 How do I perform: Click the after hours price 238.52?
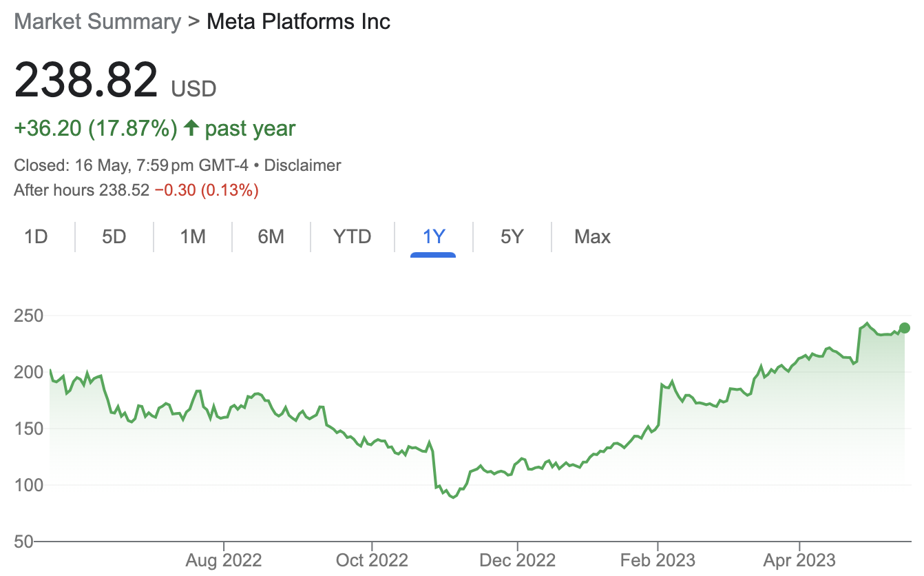(x=124, y=190)
